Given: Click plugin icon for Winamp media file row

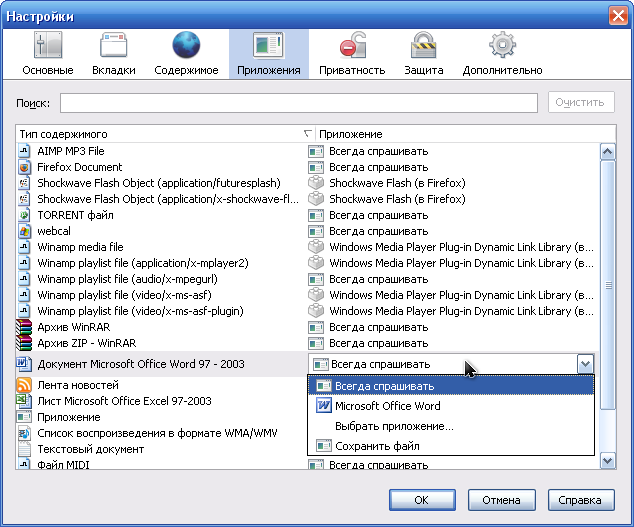Looking at the screenshot, I should [x=316, y=247].
